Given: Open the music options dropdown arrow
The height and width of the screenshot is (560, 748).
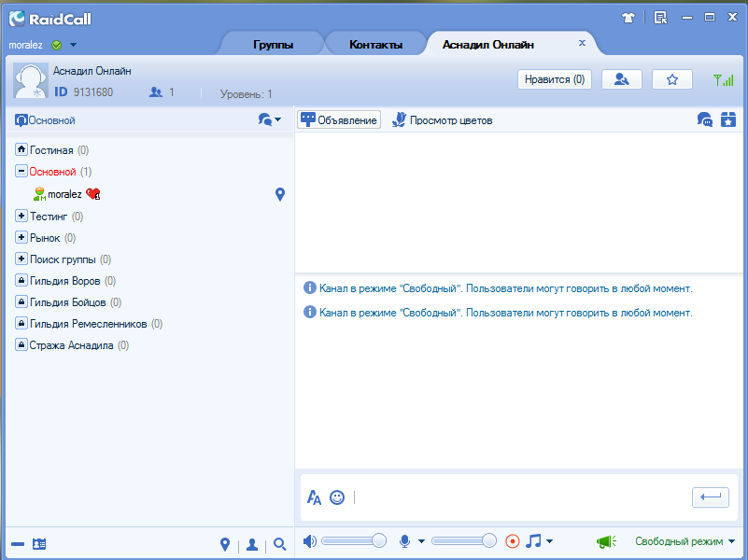Looking at the screenshot, I should click(549, 541).
